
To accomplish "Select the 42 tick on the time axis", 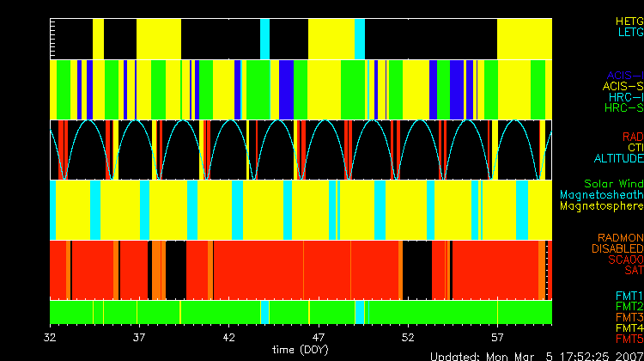I will [x=229, y=337].
